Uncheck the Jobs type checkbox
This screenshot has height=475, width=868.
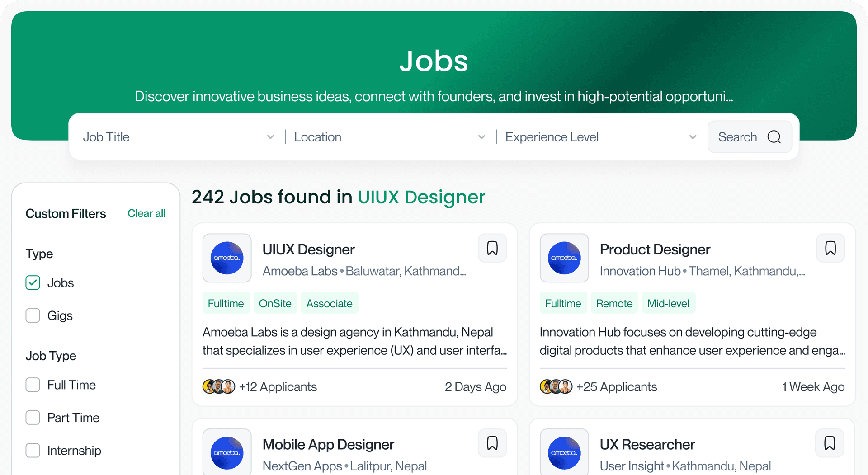tap(33, 283)
